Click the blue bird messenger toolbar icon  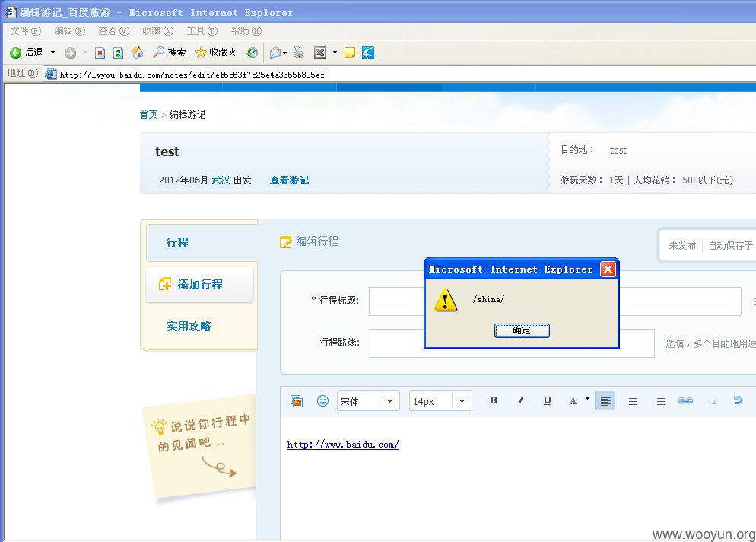click(x=368, y=53)
